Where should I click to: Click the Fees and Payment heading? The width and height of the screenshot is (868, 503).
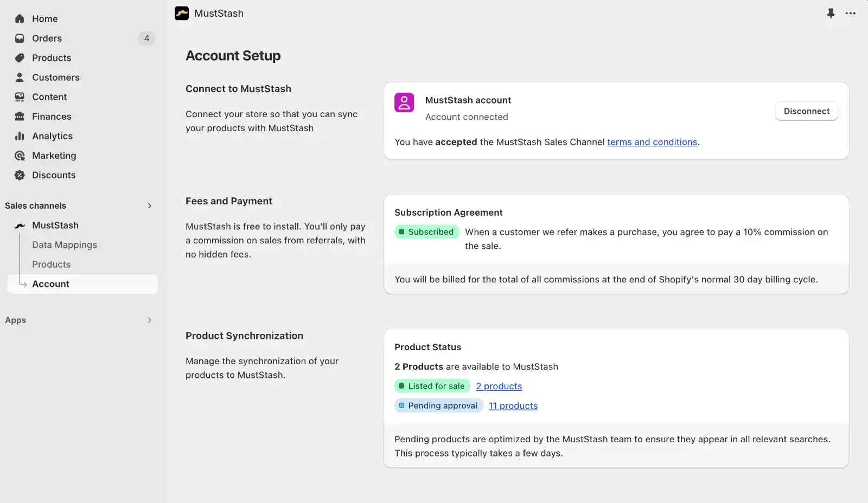229,201
